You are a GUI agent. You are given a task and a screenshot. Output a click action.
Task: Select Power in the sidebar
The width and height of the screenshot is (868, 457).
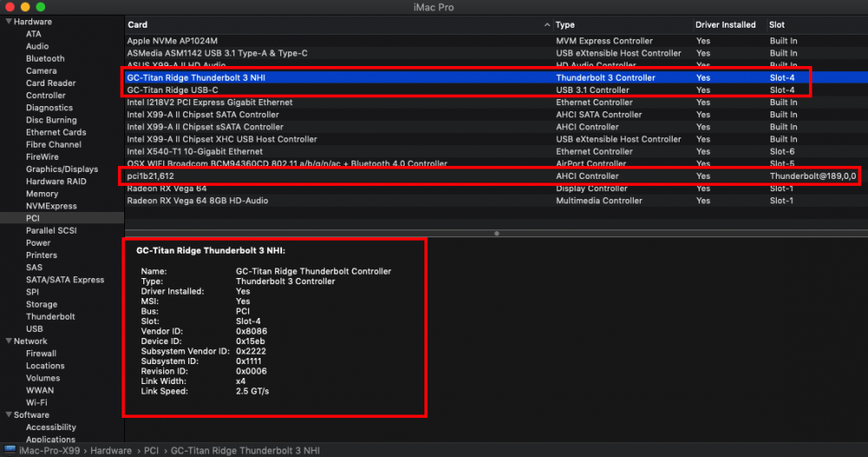click(37, 242)
